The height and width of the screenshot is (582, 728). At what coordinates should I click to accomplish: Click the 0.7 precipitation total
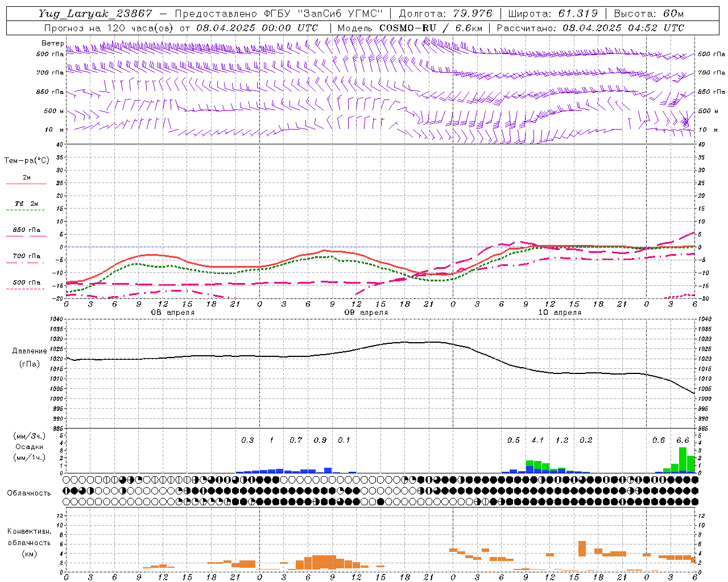296,440
